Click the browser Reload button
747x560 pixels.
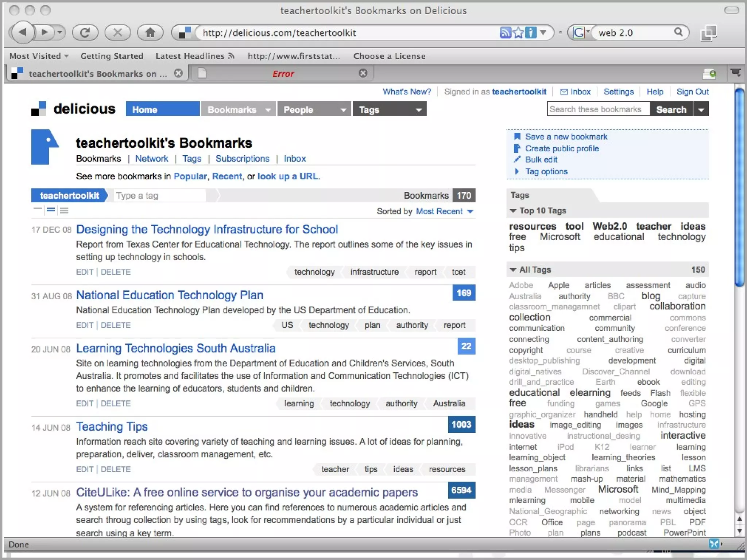click(85, 33)
